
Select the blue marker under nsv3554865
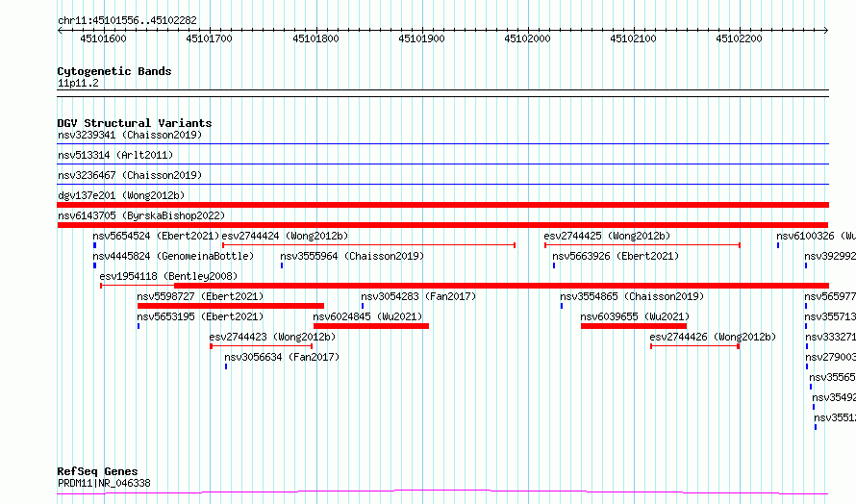click(561, 306)
